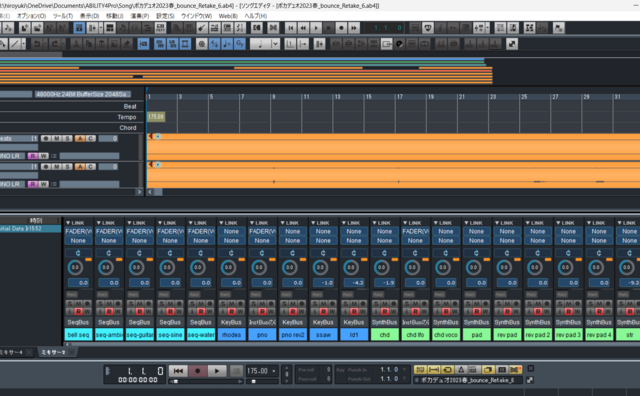Toggle the first track's W automation button
Viewport: 640px width, 396px height.
43,156
